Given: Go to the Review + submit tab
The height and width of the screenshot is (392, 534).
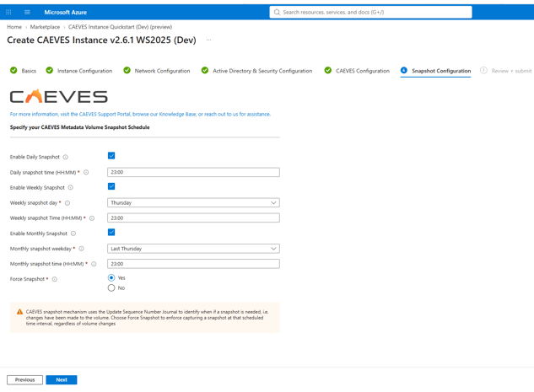Looking at the screenshot, I should pos(511,71).
